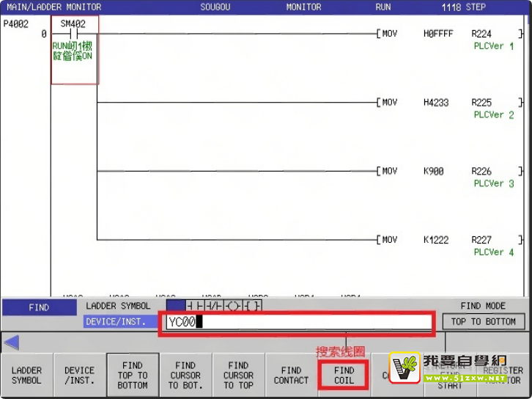Viewport: 532px width, 399px height.
Task: Click the DEVICE/INST. input field with YC00
Action: [x=298, y=322]
